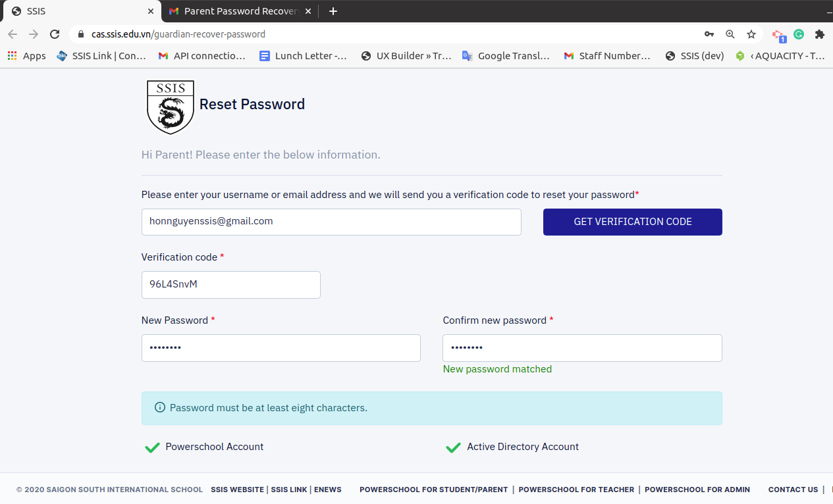This screenshot has width=833, height=504.
Task: Click the Active Directory Account label
Action: (523, 447)
